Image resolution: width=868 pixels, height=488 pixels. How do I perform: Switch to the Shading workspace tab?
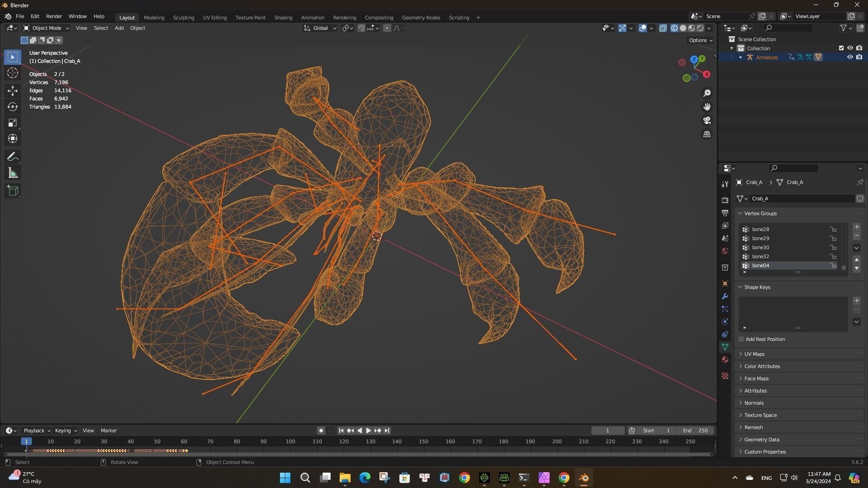(x=283, y=18)
